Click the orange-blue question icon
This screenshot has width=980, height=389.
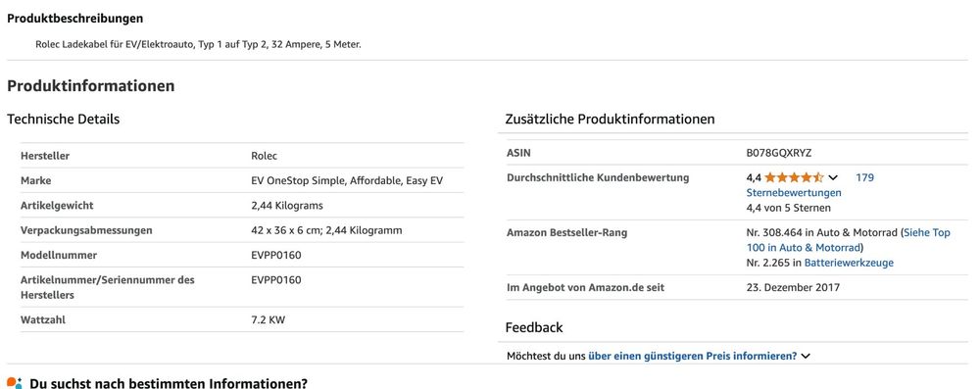click(15, 383)
